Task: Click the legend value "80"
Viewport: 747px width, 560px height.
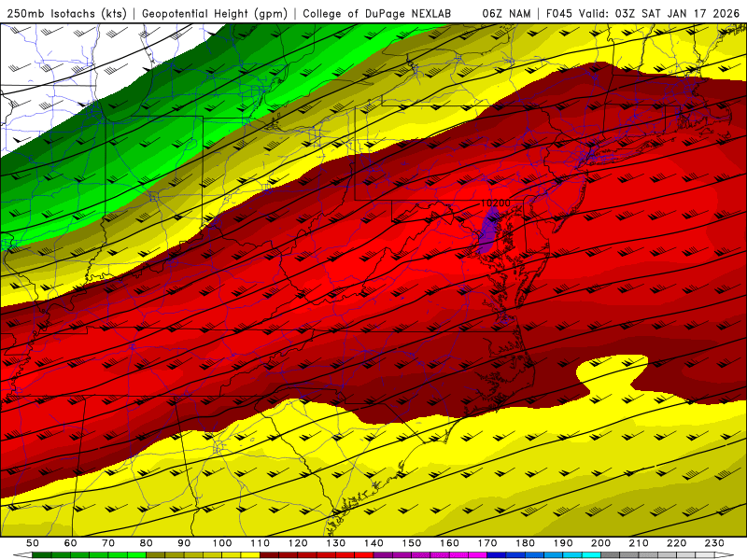Action: [147, 543]
